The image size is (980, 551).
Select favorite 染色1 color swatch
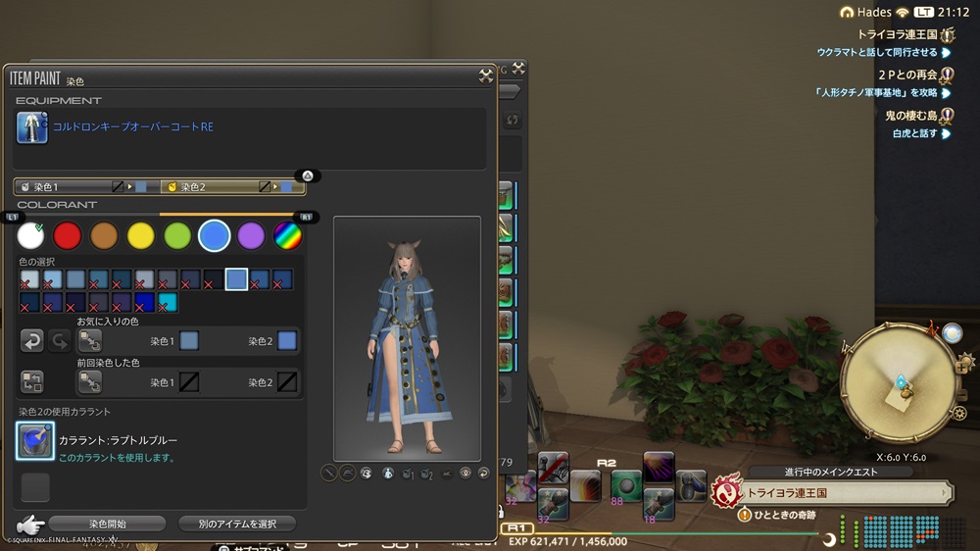pyautogui.click(x=189, y=341)
